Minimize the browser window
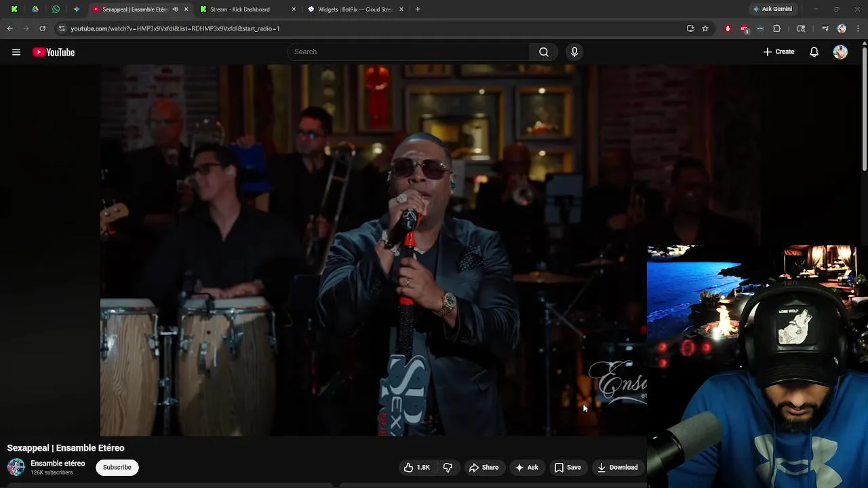 coord(816,9)
